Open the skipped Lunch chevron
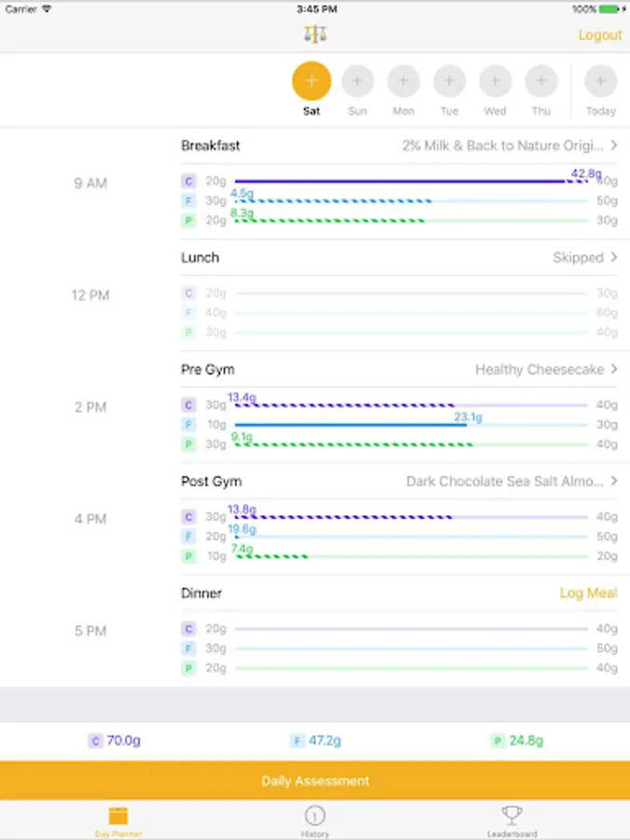 coord(613,258)
